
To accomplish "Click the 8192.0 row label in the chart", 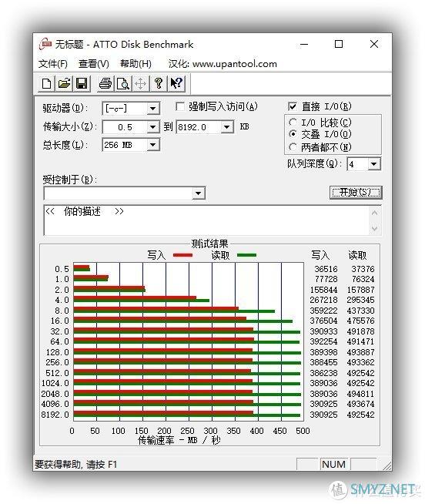I will [55, 415].
